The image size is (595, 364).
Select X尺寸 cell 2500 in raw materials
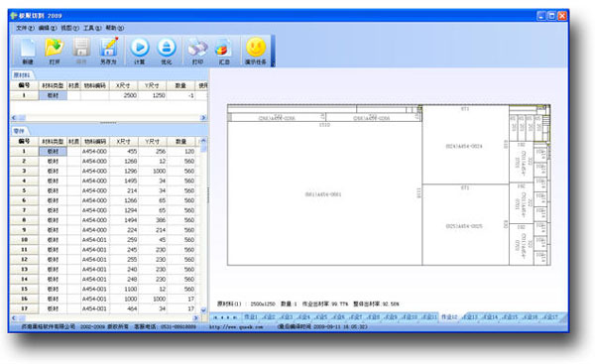[x=123, y=95]
